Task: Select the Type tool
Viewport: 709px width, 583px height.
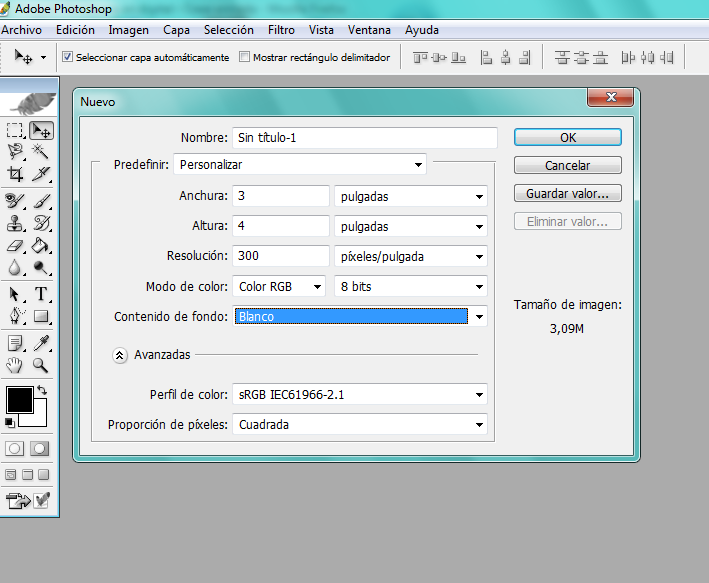Action: [41, 294]
